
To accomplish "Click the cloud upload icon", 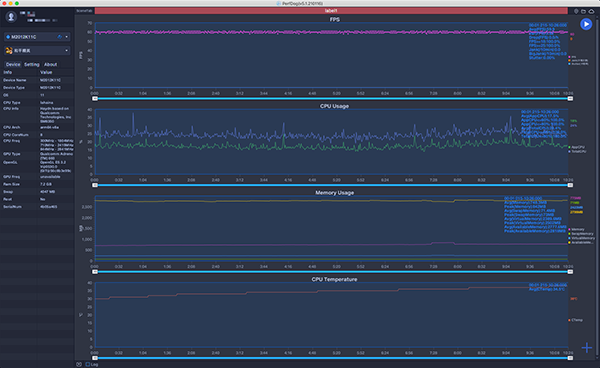I will click(x=592, y=11).
